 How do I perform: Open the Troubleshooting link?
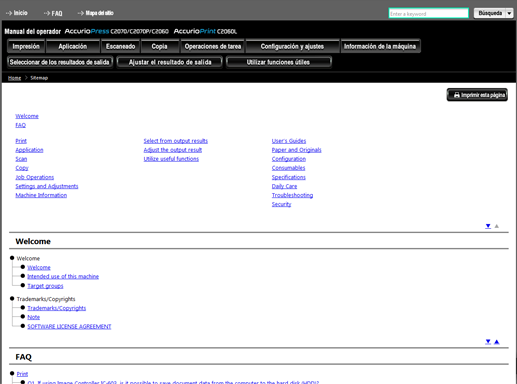click(292, 195)
